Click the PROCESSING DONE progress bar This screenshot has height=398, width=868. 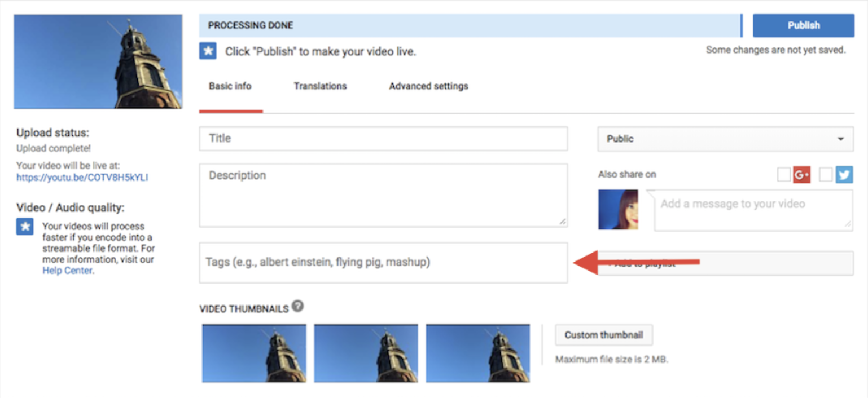471,25
